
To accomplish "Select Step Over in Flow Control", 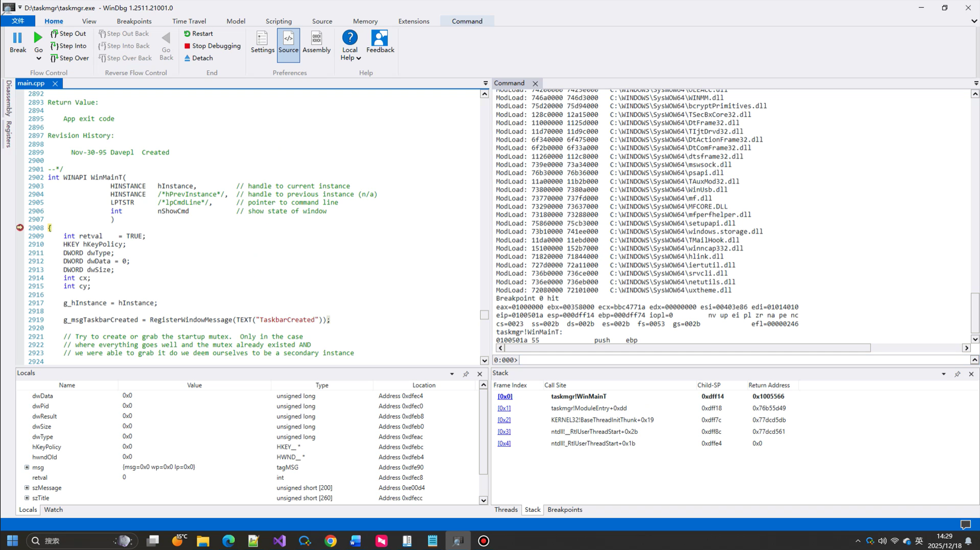I will [70, 58].
